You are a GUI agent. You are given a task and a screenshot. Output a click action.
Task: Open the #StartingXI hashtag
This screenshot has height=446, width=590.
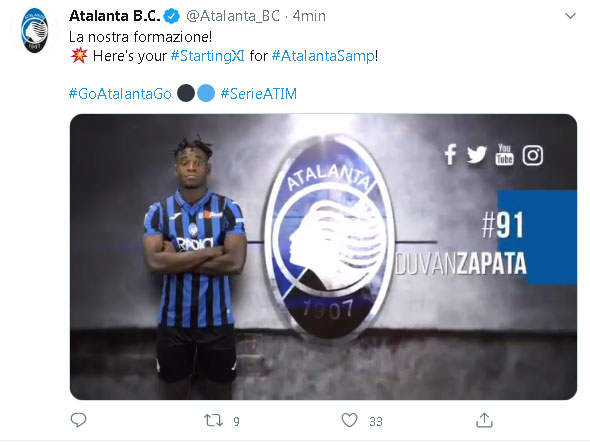(207, 56)
